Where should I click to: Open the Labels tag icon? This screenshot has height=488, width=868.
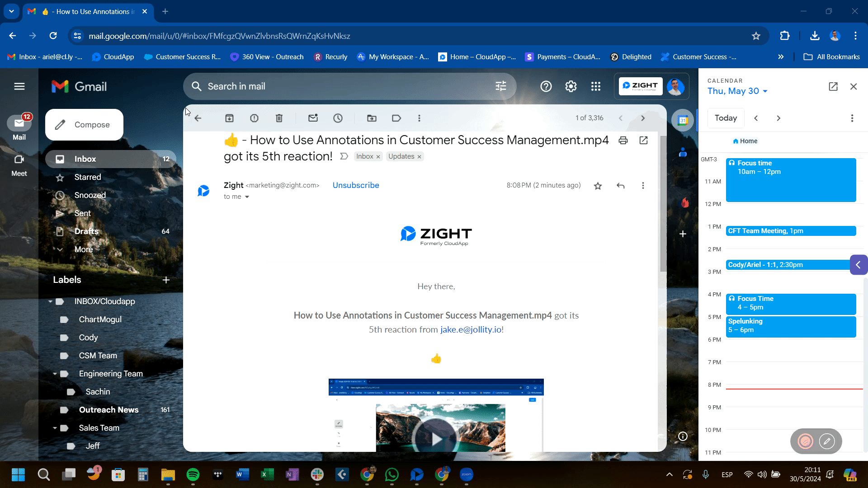point(396,118)
